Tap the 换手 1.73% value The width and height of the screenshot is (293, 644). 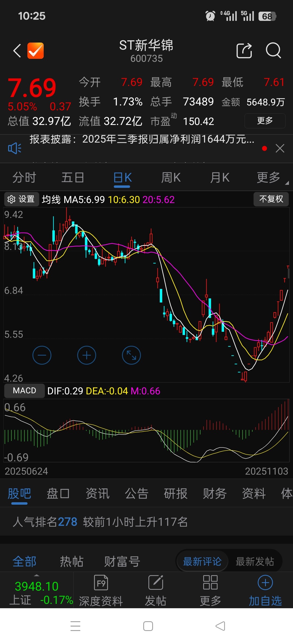click(x=128, y=102)
